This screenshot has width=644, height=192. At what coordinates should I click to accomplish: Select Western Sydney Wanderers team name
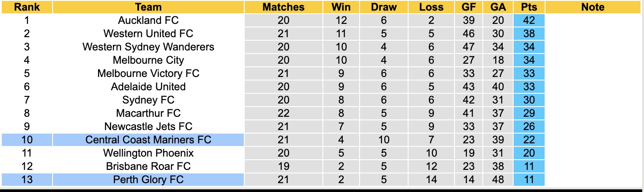[148, 47]
